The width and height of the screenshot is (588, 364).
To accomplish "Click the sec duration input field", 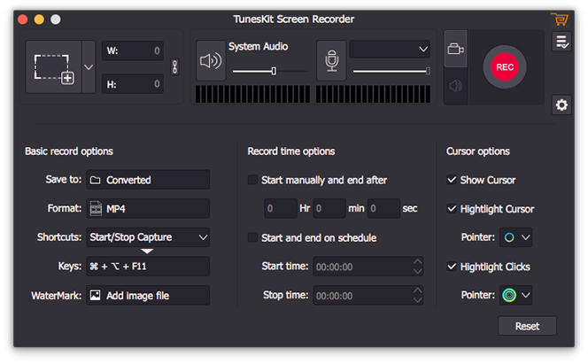I will point(383,208).
